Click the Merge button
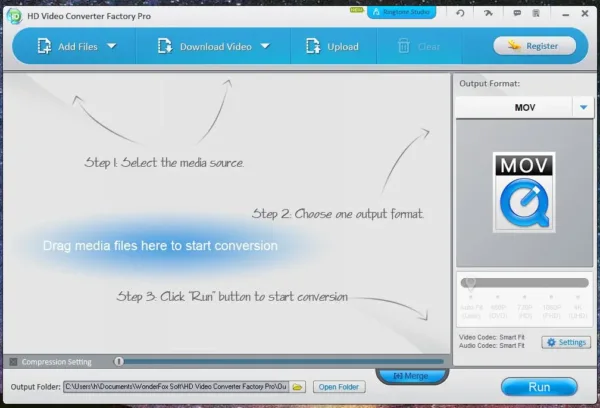Viewport: 600px width, 408px height. (411, 376)
